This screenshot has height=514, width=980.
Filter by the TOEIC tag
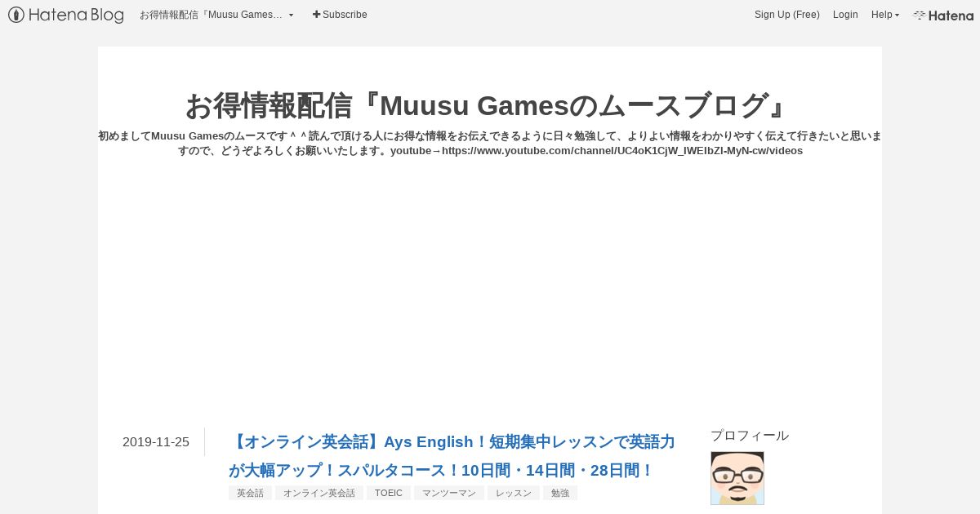[389, 493]
